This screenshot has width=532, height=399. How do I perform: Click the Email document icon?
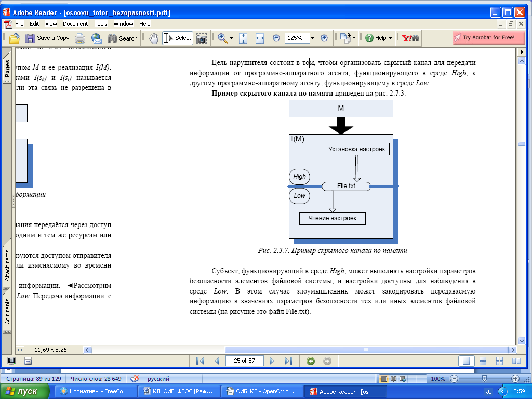pos(97,38)
